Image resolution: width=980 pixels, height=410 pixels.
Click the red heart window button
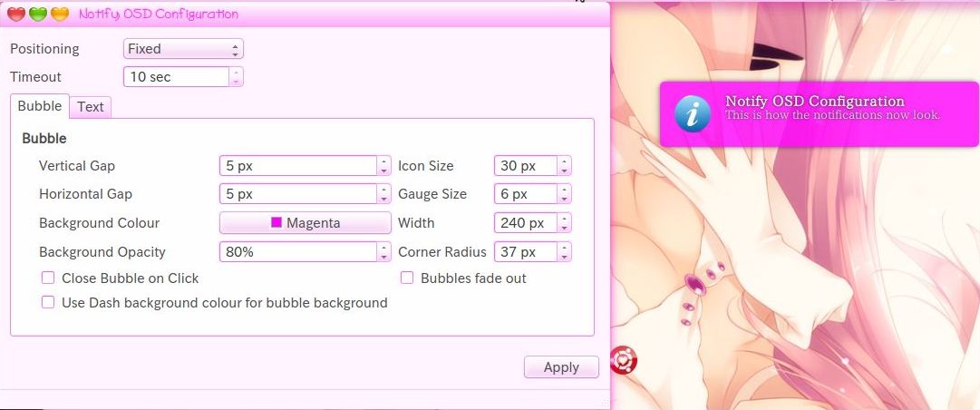16,14
